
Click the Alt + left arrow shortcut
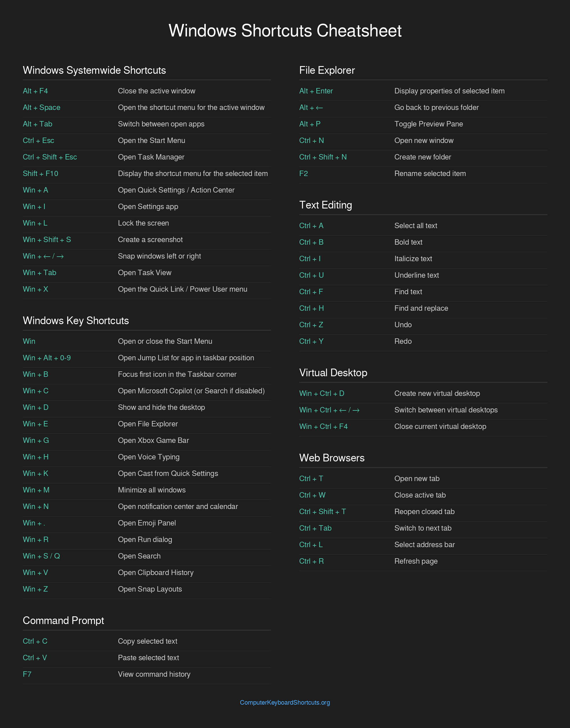(311, 108)
